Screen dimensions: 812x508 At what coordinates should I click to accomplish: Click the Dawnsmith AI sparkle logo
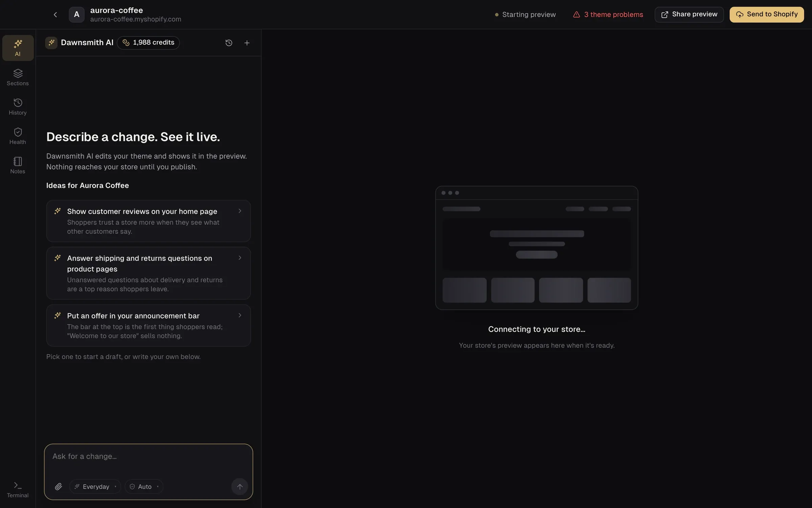(51, 43)
